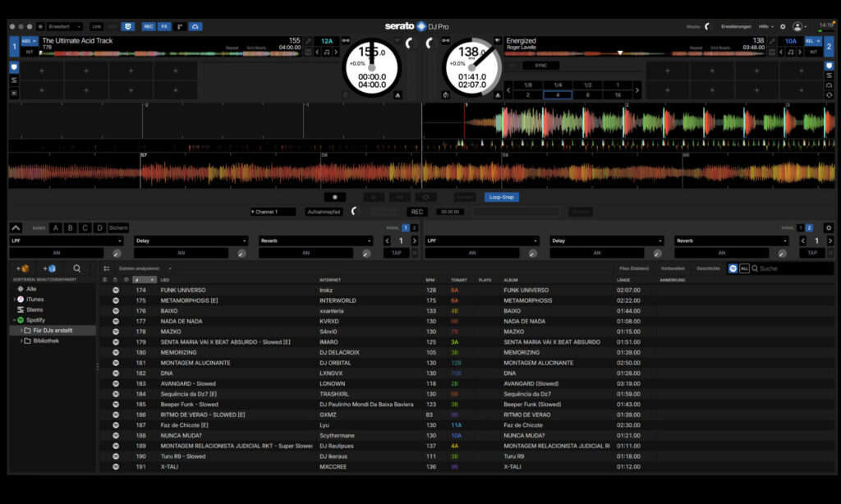Click the user account icon at top right

[x=797, y=26]
